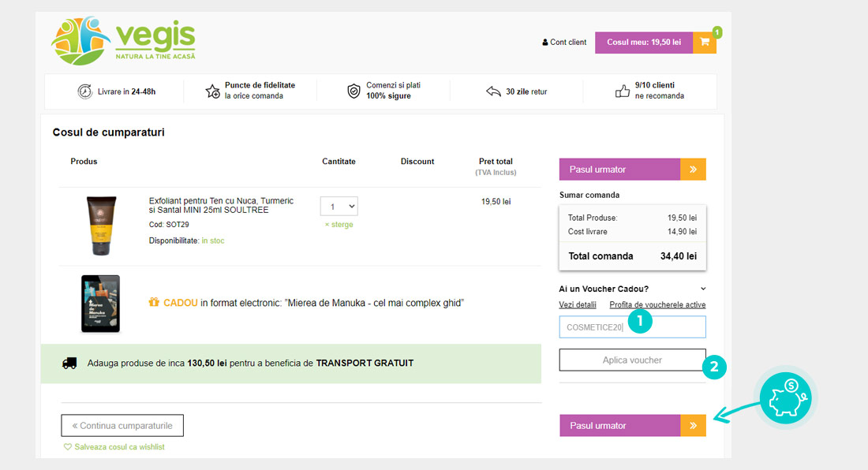Click the Cost livrare 14,90 lei value

point(682,232)
